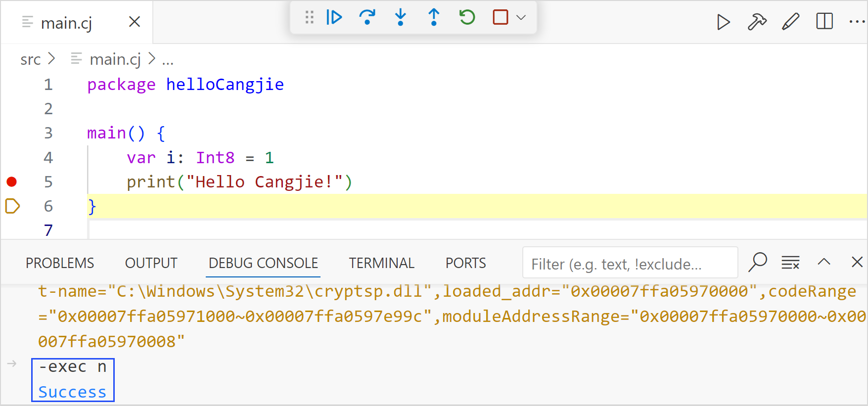Click the hammer build icon
The width and height of the screenshot is (868, 406).
(x=757, y=22)
